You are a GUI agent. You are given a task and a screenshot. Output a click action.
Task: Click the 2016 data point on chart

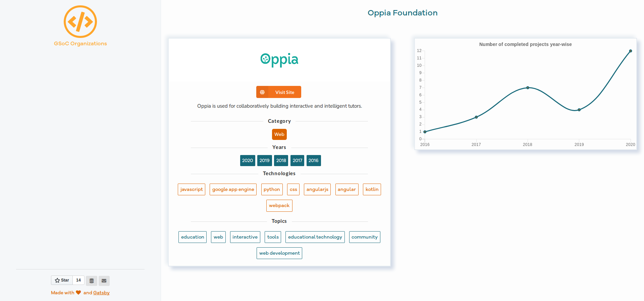coord(425,132)
